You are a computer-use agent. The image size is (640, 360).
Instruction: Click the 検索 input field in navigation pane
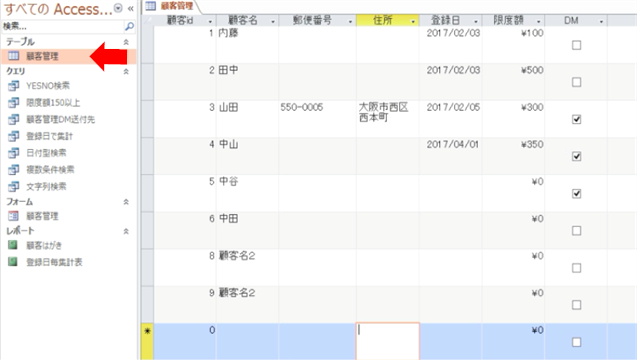pyautogui.click(x=62, y=27)
